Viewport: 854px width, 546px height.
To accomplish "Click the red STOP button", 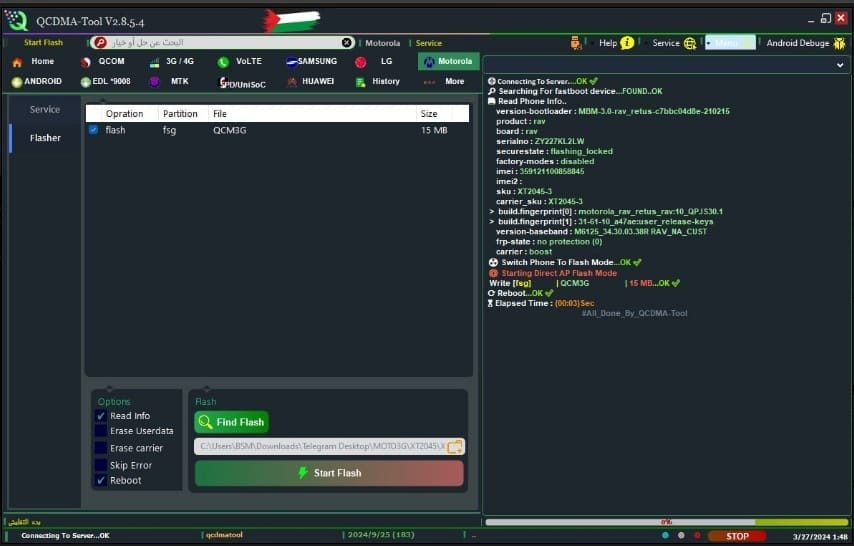I will click(736, 536).
